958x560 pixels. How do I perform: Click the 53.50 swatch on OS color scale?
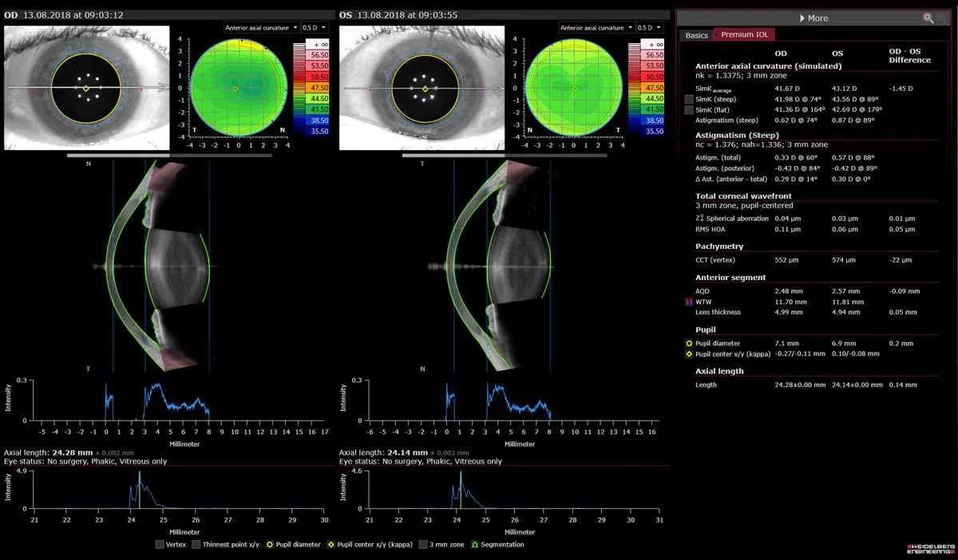(x=654, y=65)
